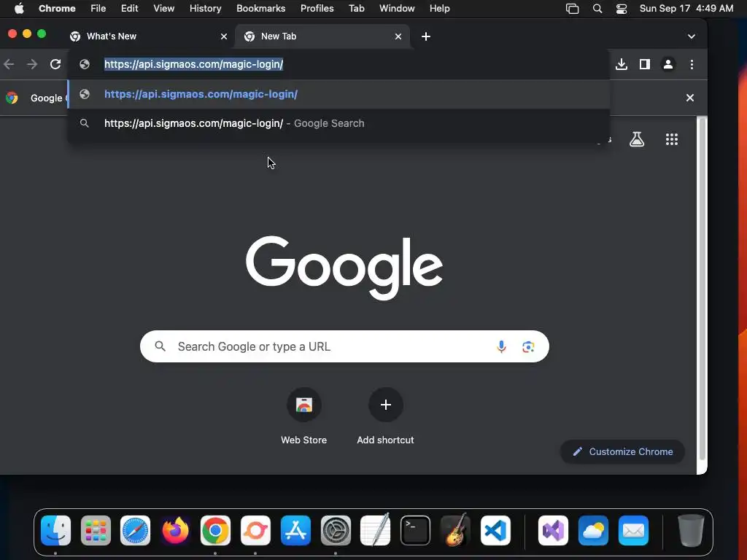Open Chrome downloads icon in toolbar
Image resolution: width=747 pixels, height=560 pixels.
pos(622,64)
